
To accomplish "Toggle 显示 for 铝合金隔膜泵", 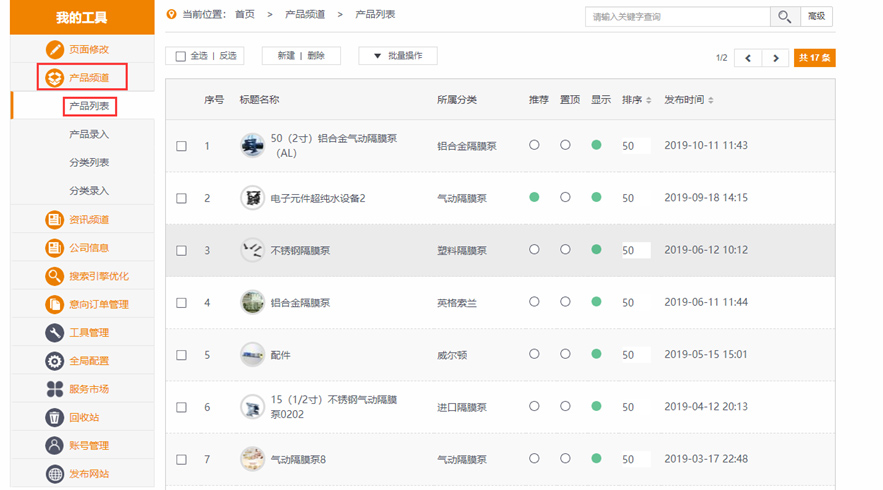I will 596,302.
